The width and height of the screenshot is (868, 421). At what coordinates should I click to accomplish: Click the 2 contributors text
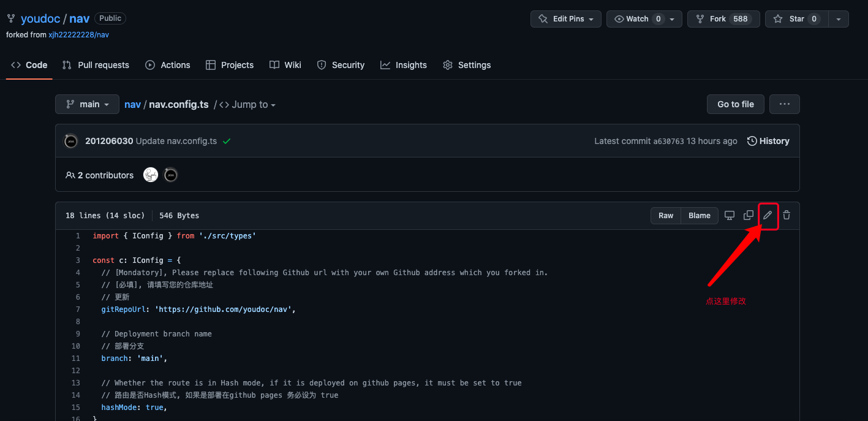105,175
